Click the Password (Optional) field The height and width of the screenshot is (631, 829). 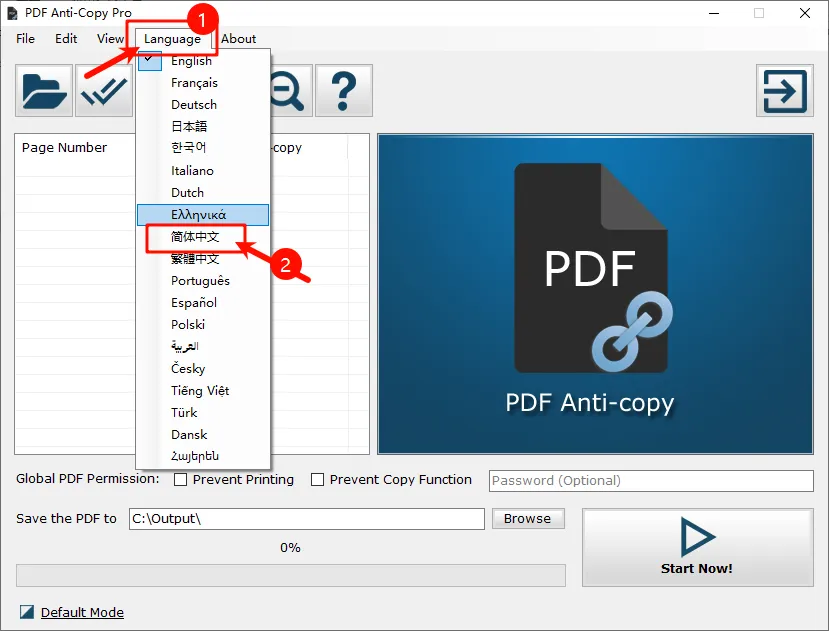tap(651, 480)
